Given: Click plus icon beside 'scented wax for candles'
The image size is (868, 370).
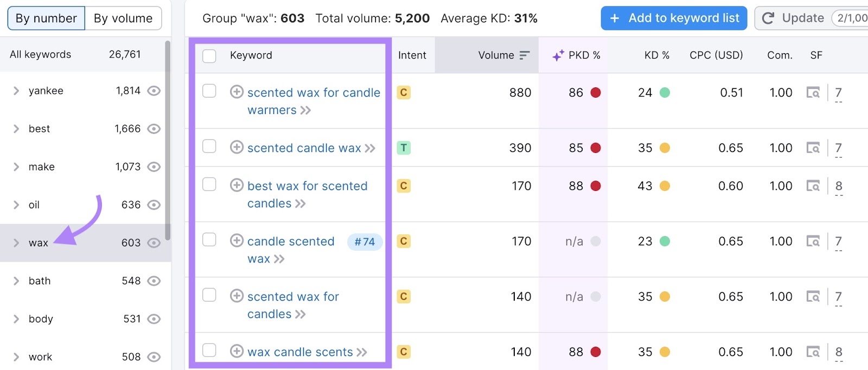Looking at the screenshot, I should point(237,296).
